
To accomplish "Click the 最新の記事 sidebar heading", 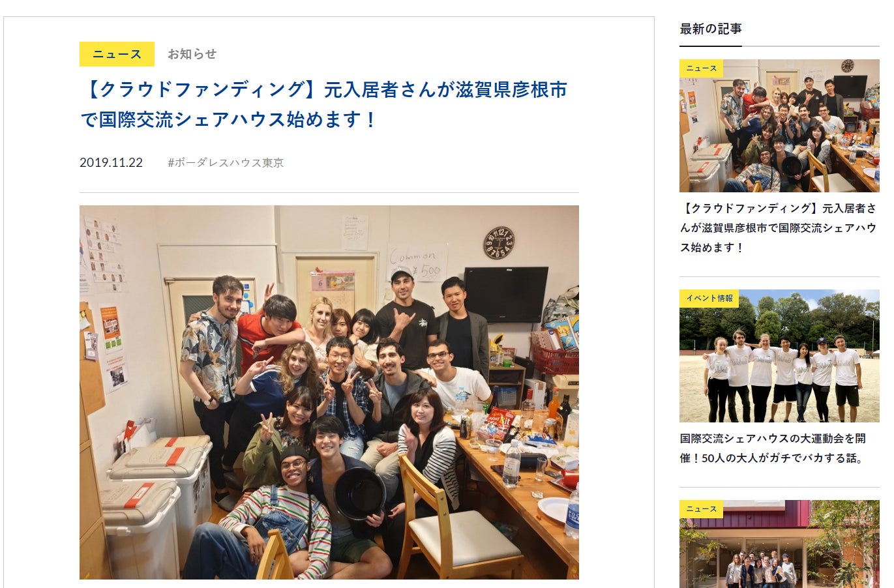I will 711,29.
